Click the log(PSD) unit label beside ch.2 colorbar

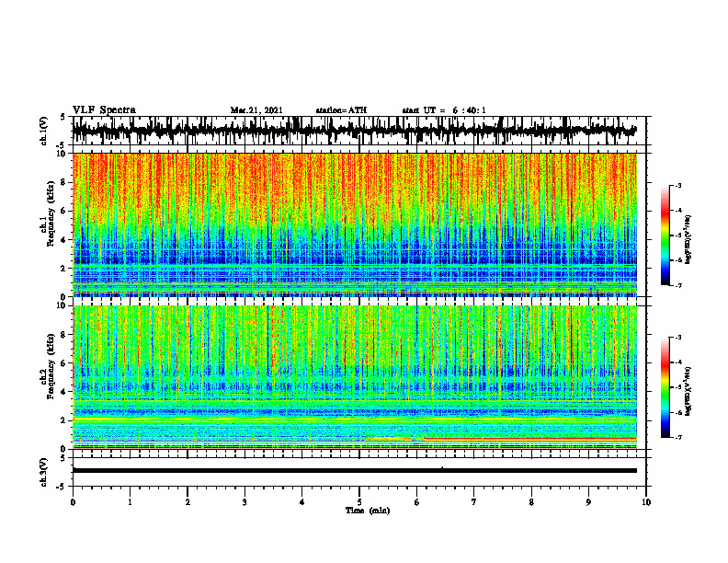688,391
